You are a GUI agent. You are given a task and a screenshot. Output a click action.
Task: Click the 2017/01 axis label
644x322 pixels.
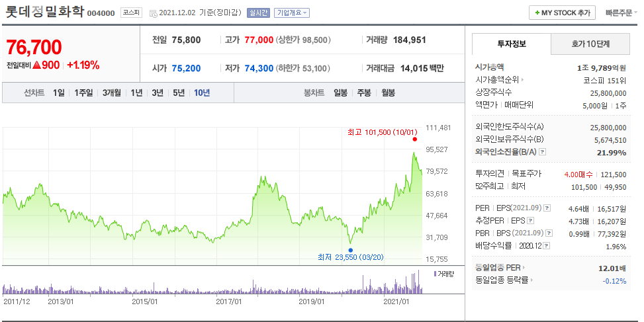pos(229,302)
